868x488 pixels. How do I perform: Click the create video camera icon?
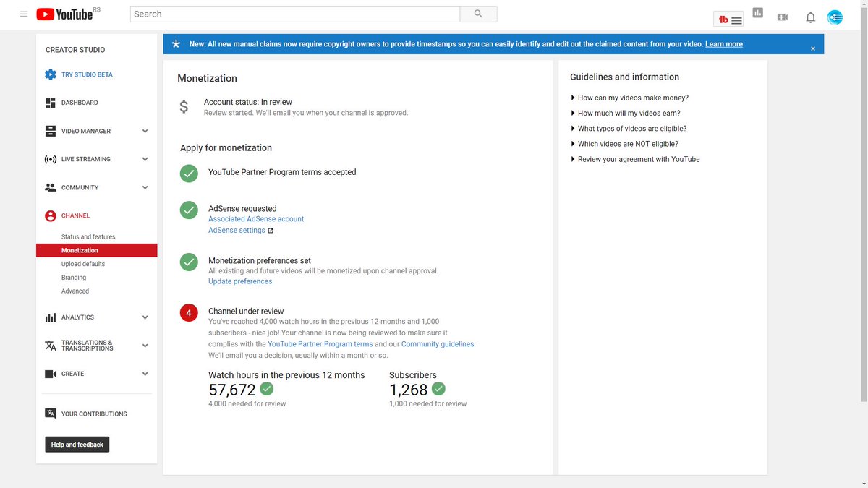[783, 17]
